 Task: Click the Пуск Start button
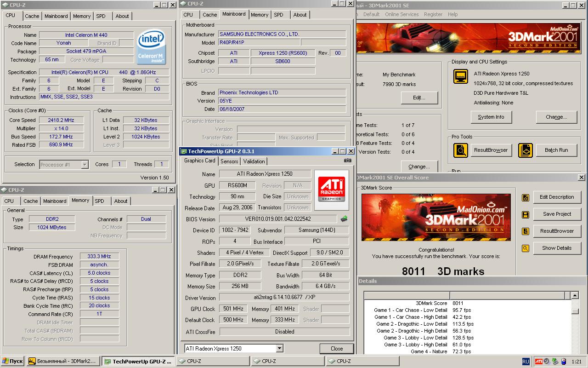tap(13, 362)
